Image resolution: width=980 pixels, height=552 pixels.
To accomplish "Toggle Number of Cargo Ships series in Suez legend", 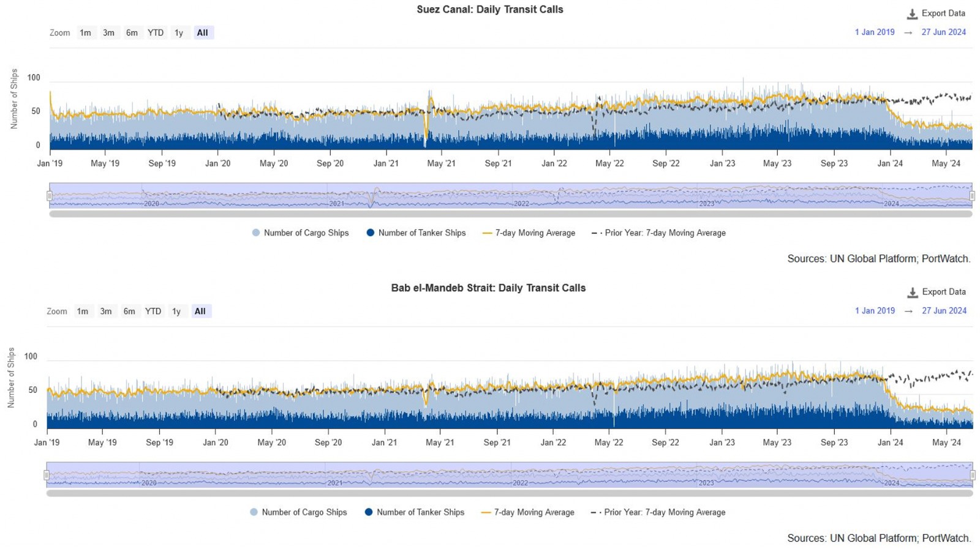I will point(300,233).
